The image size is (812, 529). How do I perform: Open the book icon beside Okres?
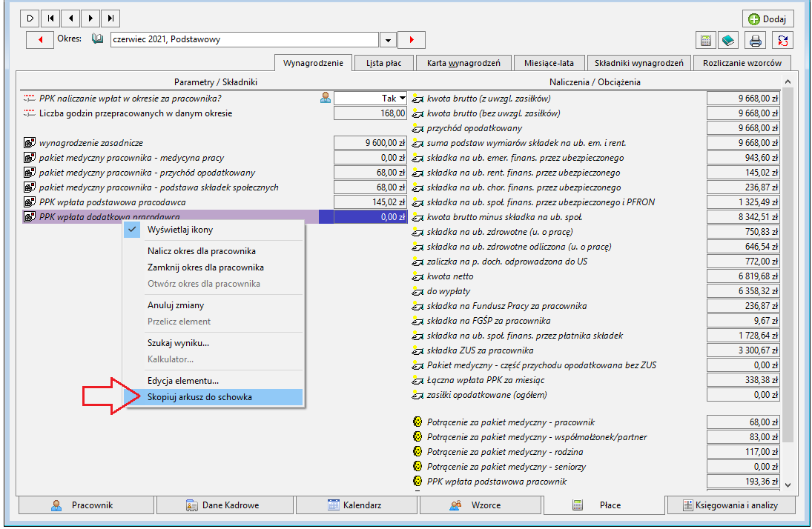pyautogui.click(x=97, y=39)
